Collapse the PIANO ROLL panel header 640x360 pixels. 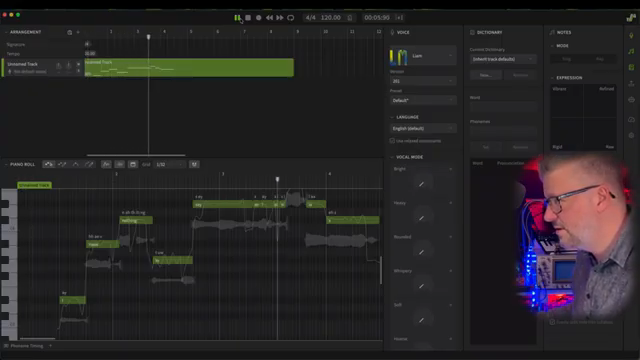point(20,164)
